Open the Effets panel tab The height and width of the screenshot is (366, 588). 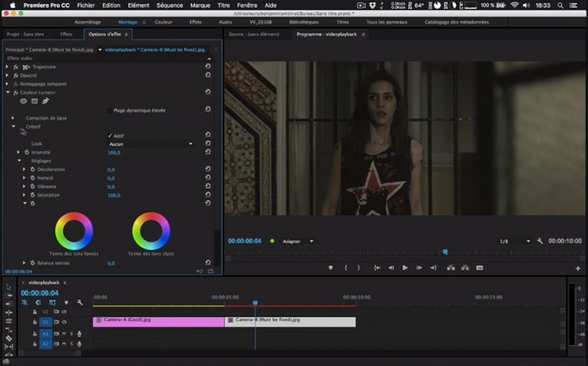pos(66,34)
